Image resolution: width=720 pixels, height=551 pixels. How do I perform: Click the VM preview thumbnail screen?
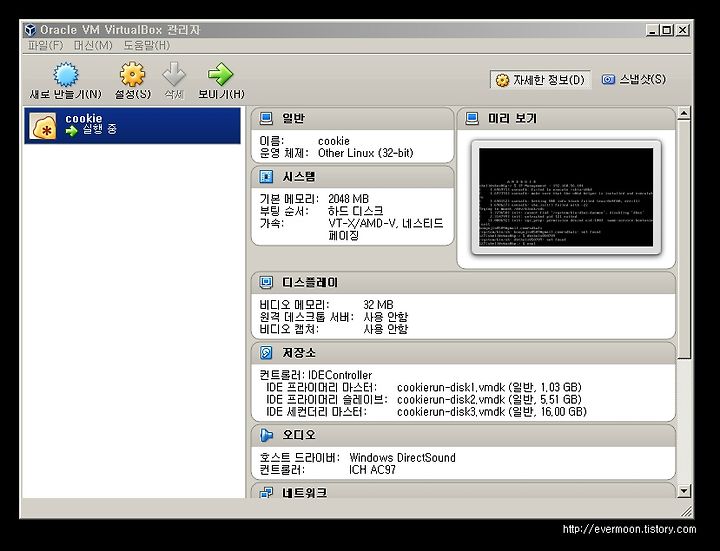(566, 197)
